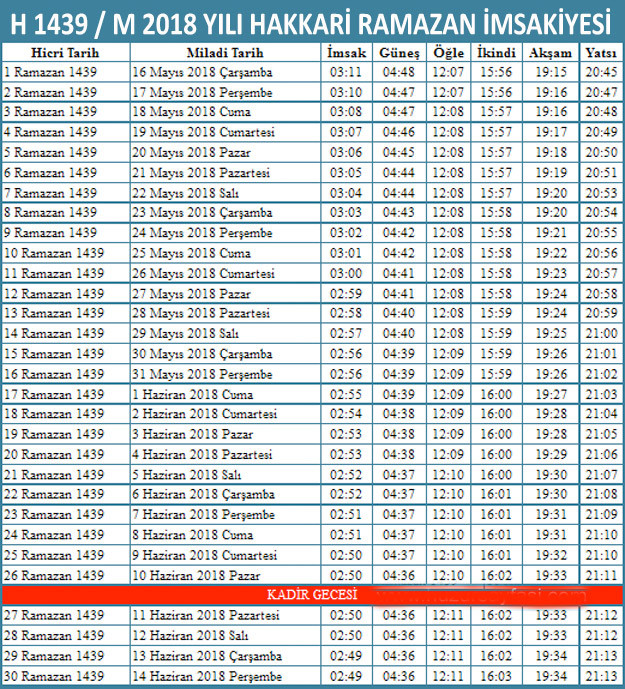Click the Hakkari Ramazan İmsakiyesi title
This screenshot has height=689, width=625.
coord(312,20)
